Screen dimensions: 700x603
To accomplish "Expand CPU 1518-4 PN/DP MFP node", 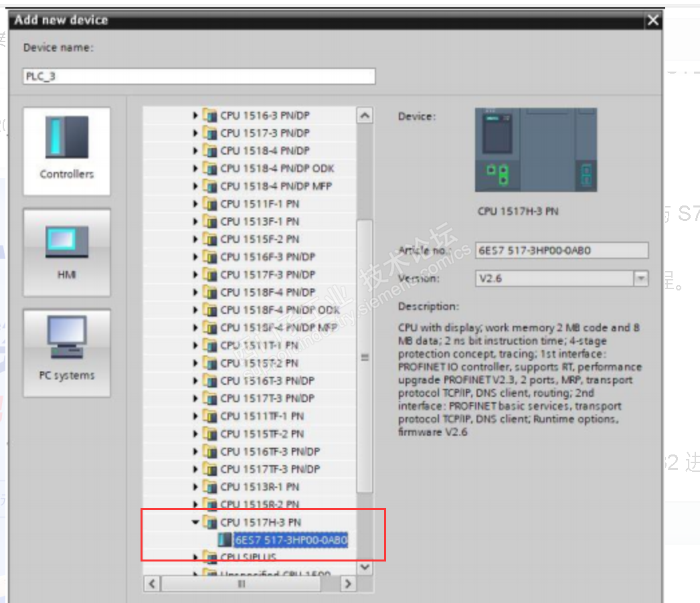I will (x=195, y=186).
